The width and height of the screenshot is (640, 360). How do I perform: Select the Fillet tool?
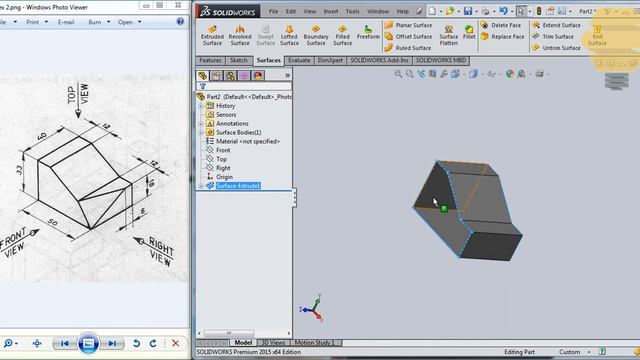469,33
